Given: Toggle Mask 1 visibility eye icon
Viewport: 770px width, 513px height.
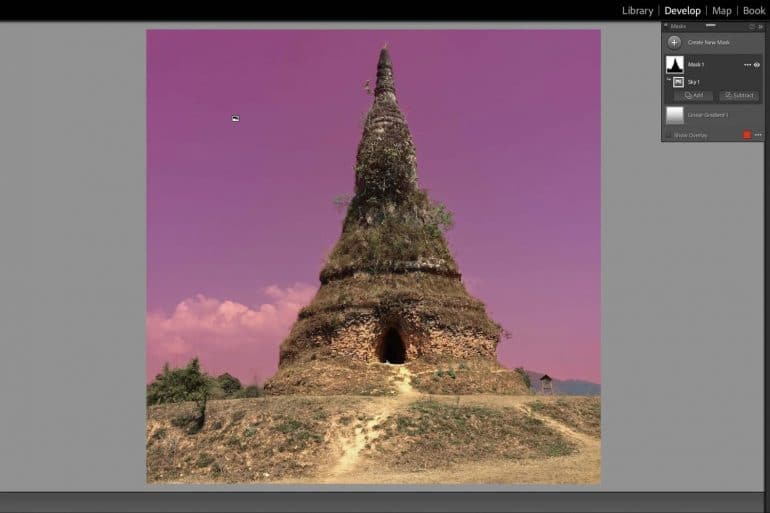Looking at the screenshot, I should pyautogui.click(x=757, y=65).
